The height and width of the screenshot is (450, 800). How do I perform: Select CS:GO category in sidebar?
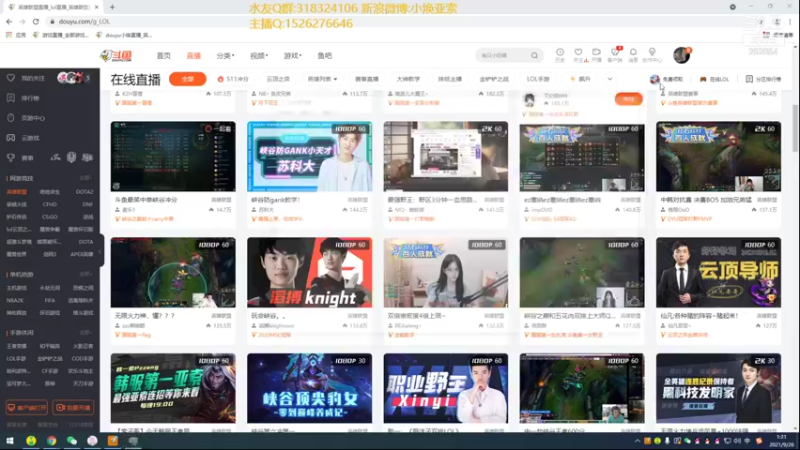tap(50, 217)
